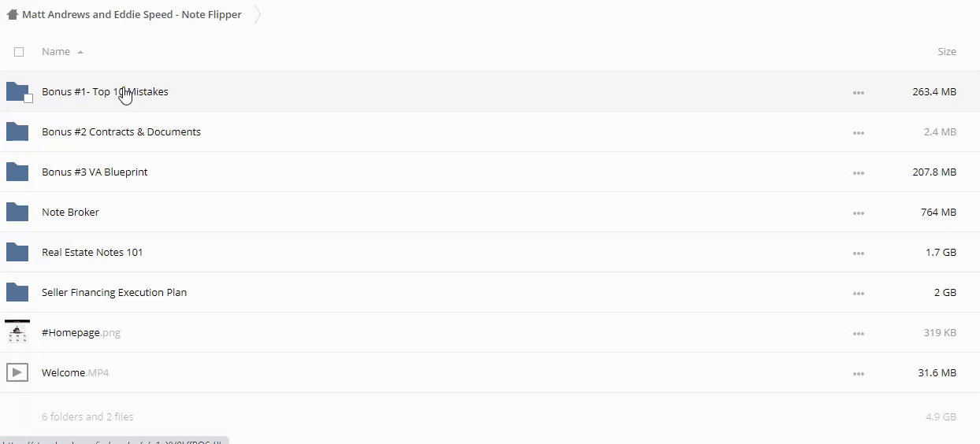980x444 pixels.
Task: Open the Bonus #1- Top 10 Mistakes folder name
Action: [105, 92]
